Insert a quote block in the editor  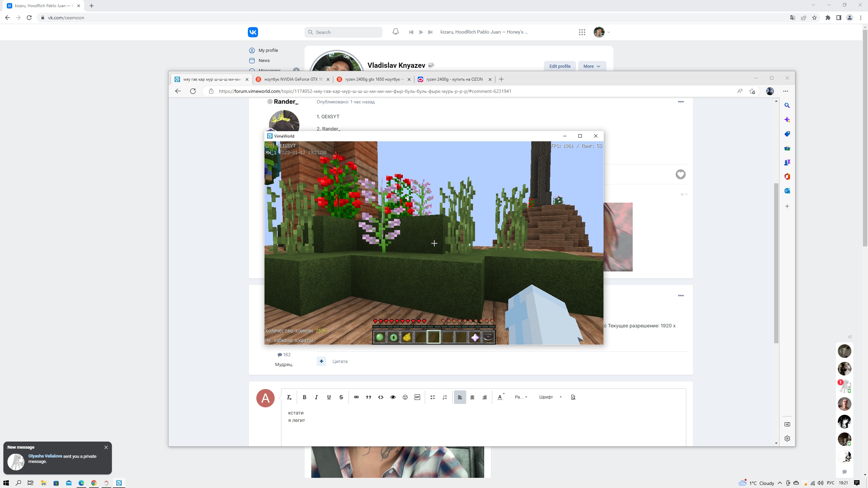[369, 397]
